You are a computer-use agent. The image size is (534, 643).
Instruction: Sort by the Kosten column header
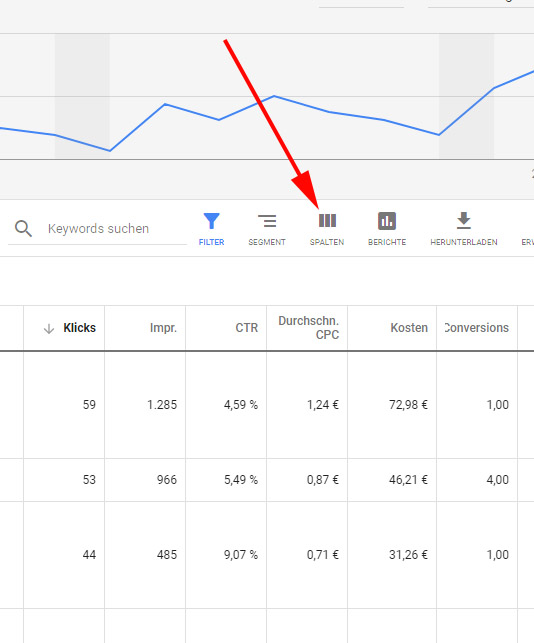click(x=409, y=328)
